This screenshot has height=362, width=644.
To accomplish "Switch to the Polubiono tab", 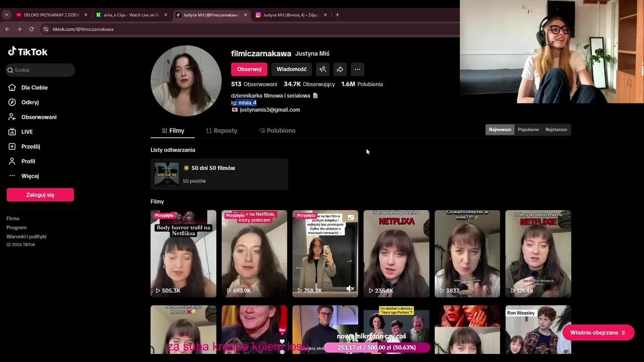I will point(277,131).
